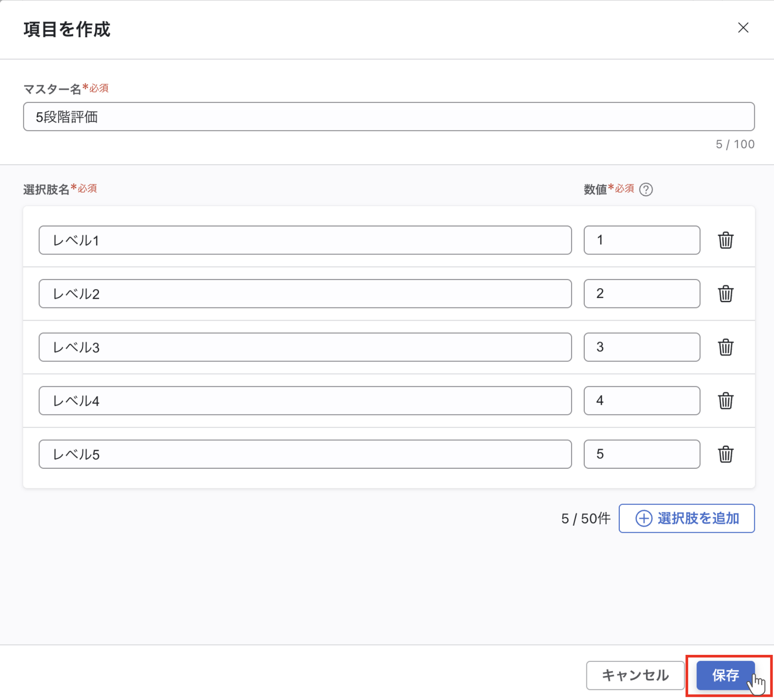The image size is (774, 700).
Task: Click the 5 / 100 character counter
Action: pos(735,144)
